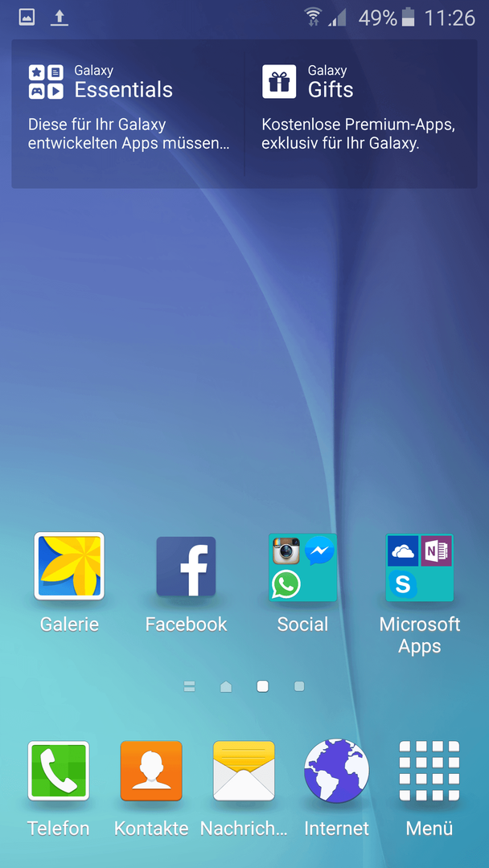
Task: Open the Galerie app
Action: (69, 567)
